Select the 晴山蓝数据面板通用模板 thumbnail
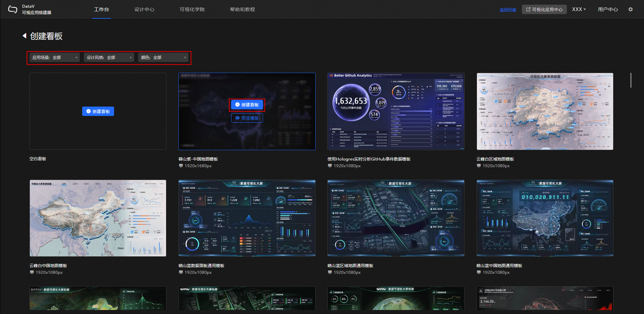This screenshot has width=644, height=314. 247,218
